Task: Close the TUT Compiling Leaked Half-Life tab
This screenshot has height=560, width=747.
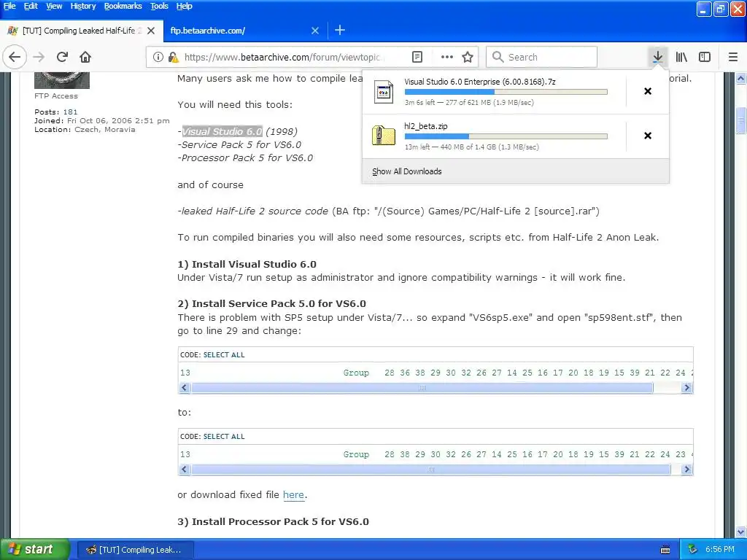Action: pyautogui.click(x=151, y=31)
